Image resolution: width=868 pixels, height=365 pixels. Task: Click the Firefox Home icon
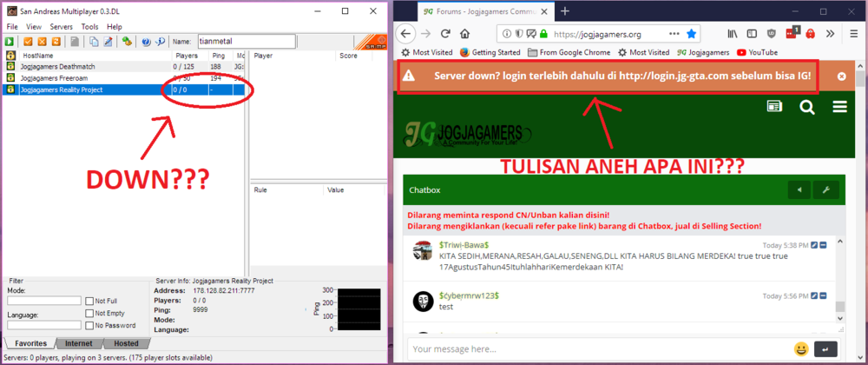464,34
